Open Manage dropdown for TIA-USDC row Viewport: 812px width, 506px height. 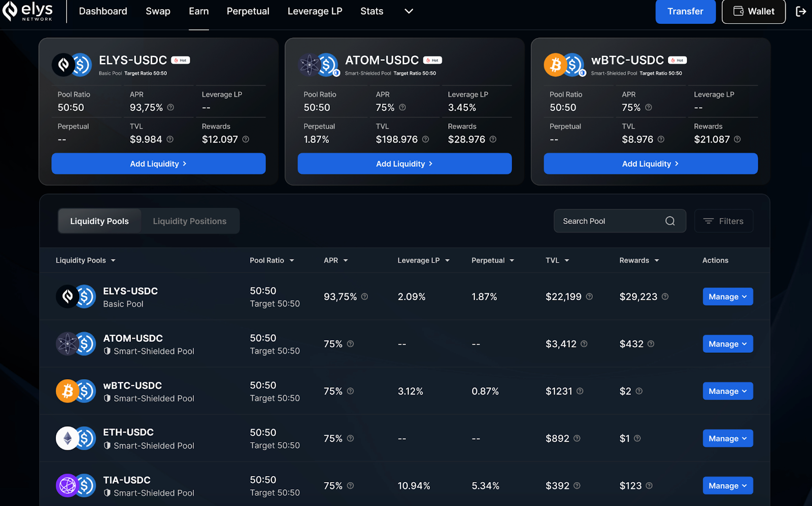click(728, 486)
